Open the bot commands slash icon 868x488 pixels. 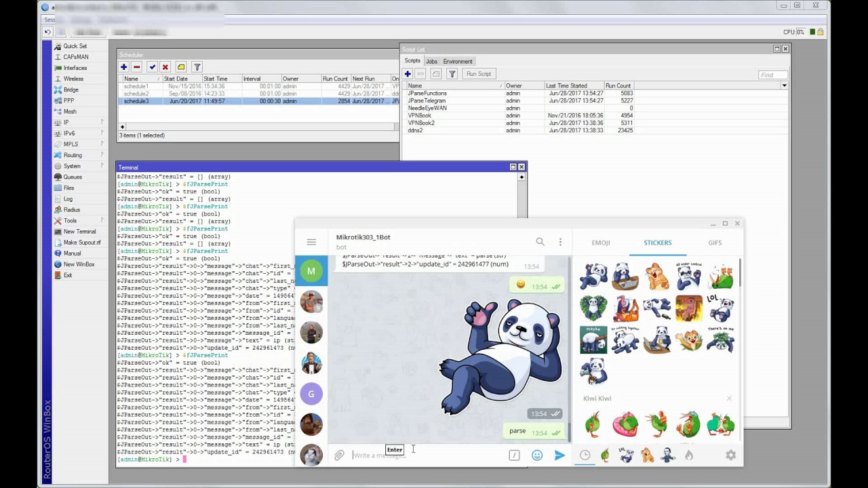click(x=514, y=455)
